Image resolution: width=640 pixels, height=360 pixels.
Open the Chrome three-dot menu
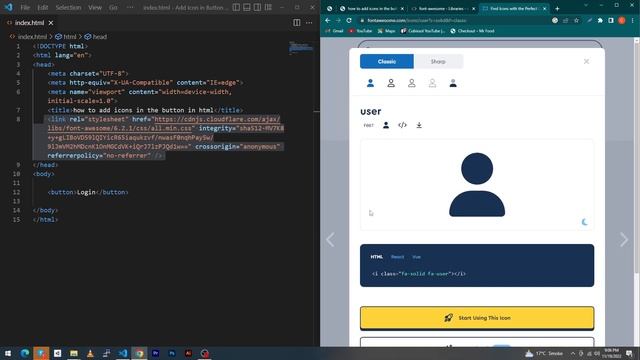(632, 20)
